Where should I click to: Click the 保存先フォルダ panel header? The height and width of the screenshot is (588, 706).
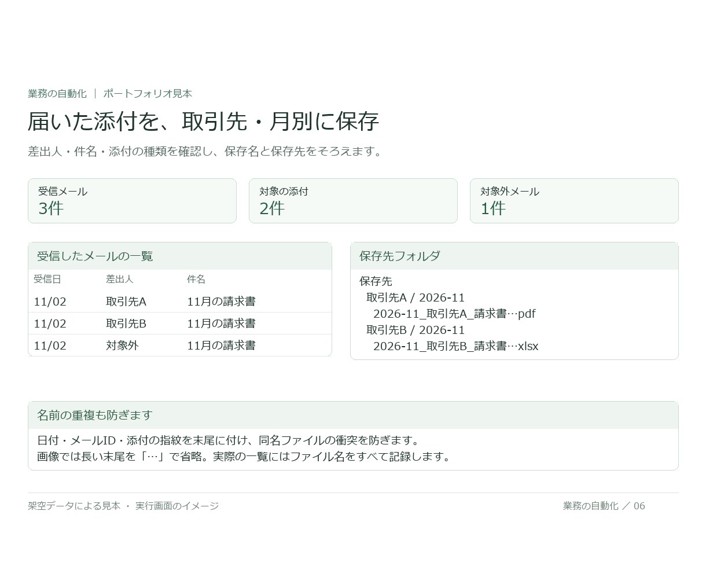point(514,256)
